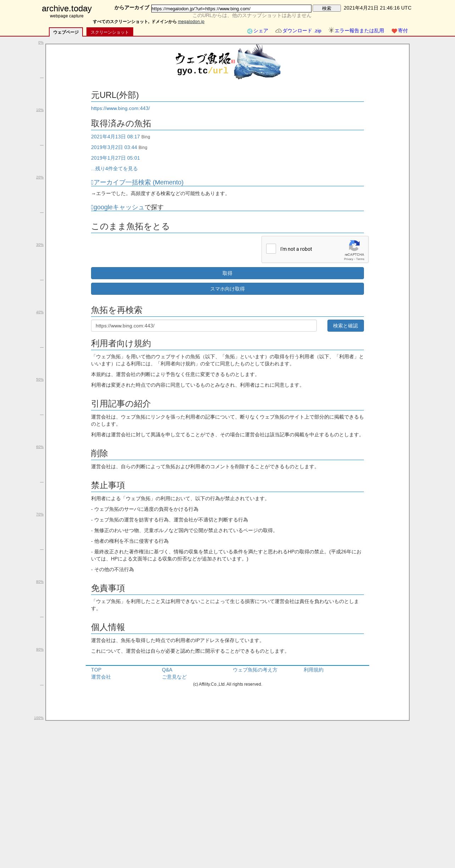Open the 2021年4月13日 08:17 snapshot link
455x868 pixels.
click(x=116, y=137)
